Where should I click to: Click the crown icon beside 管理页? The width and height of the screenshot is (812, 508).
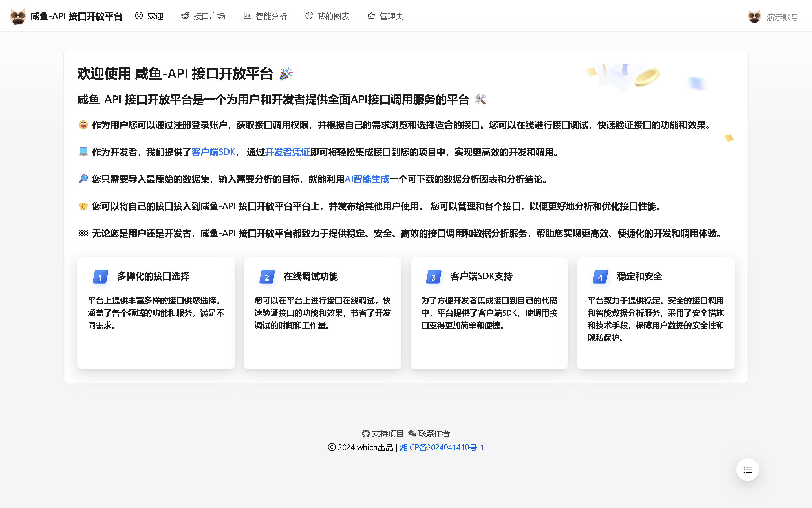tap(371, 16)
